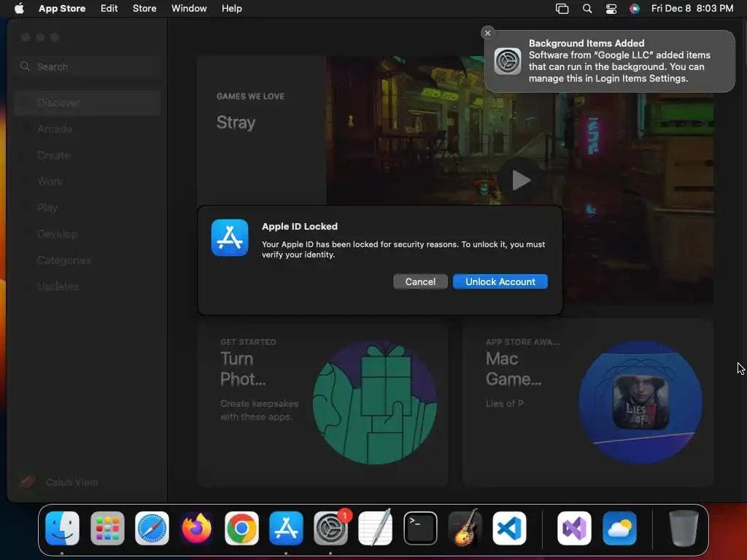
Task: Cancel the Apple ID Locked dialog
Action: [420, 281]
